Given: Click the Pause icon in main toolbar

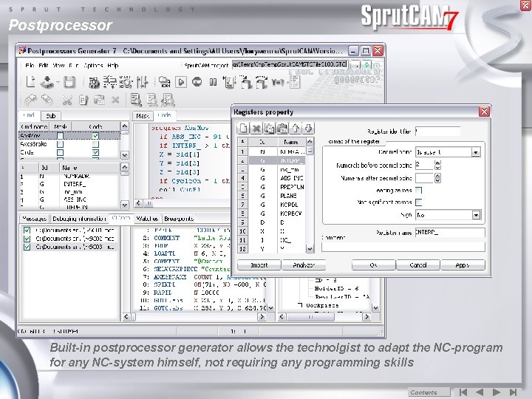Looking at the screenshot, I should click(213, 82).
